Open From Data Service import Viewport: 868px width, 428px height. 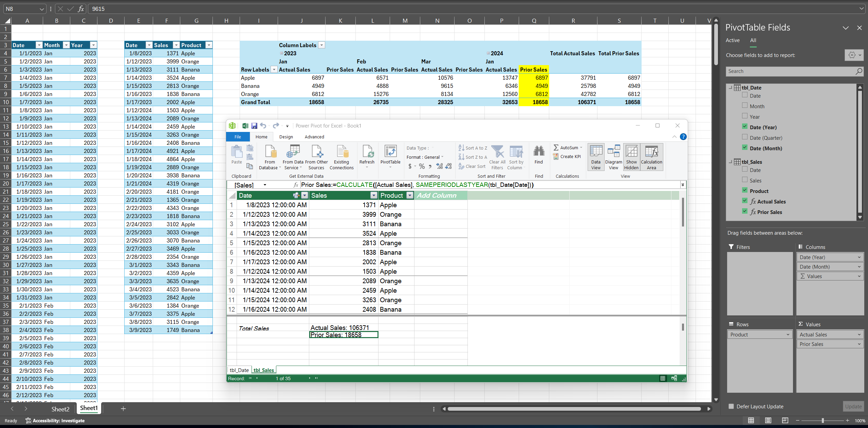coord(293,157)
